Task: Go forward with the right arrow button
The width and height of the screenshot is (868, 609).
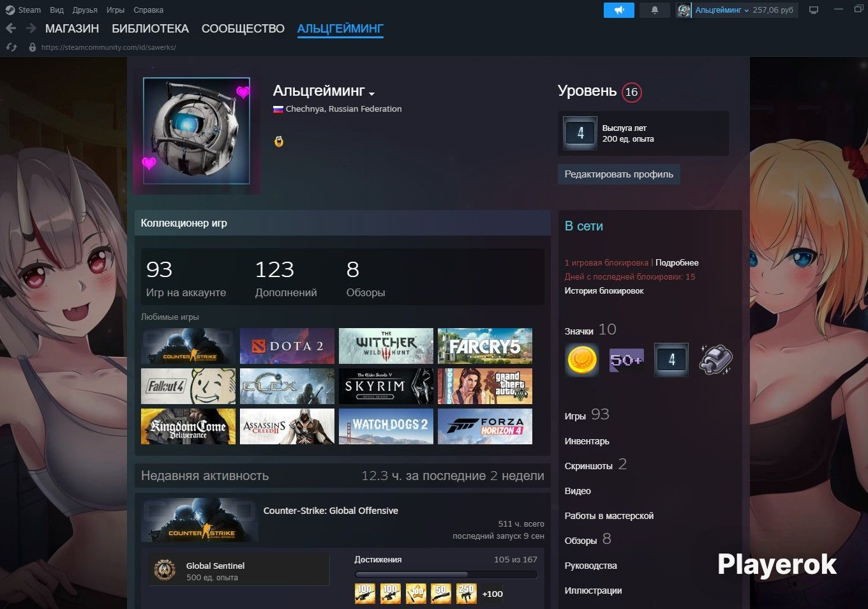Action: pos(31,28)
